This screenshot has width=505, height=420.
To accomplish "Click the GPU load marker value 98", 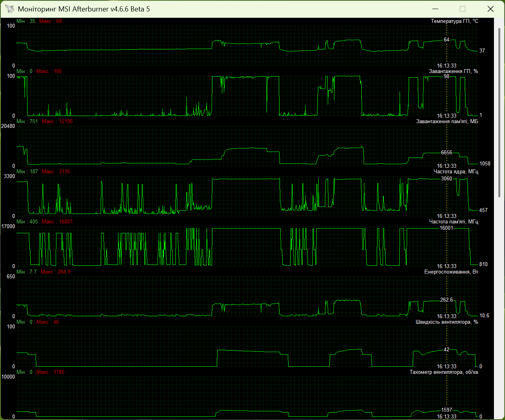I will [446, 77].
